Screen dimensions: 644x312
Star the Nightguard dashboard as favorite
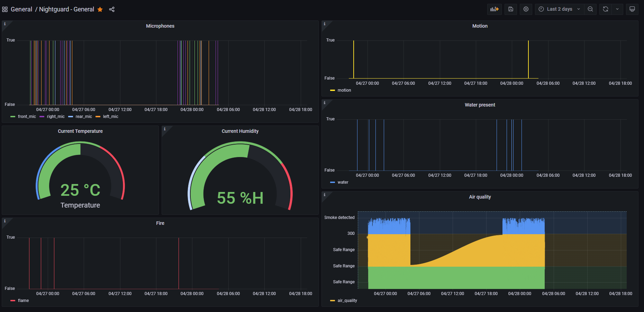click(x=100, y=9)
